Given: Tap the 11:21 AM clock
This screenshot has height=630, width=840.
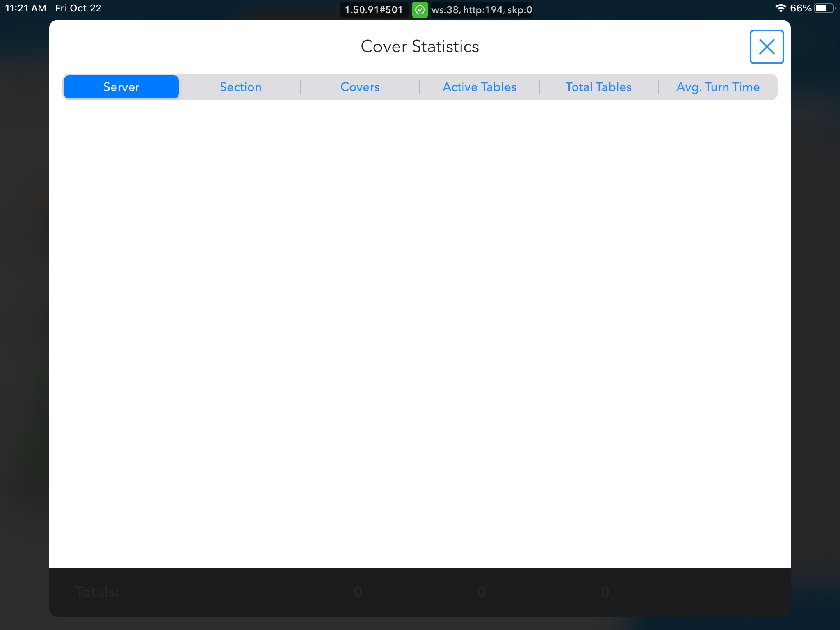Looking at the screenshot, I should coord(25,8).
